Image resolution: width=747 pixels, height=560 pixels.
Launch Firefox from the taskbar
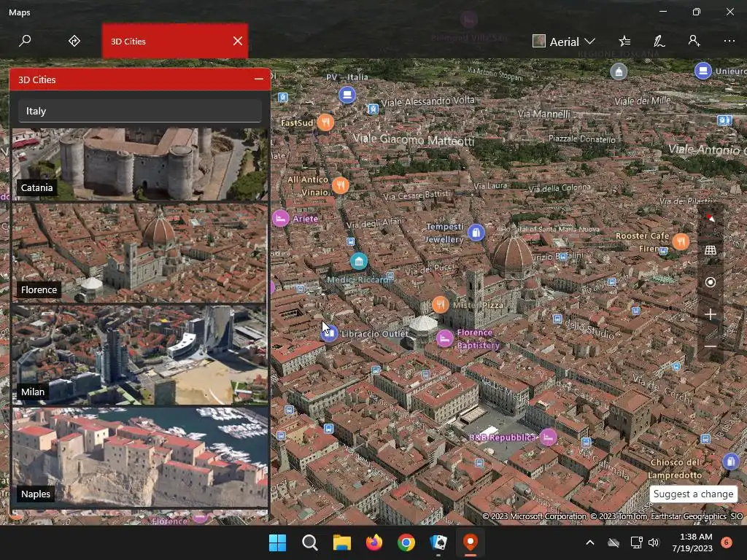coord(374,542)
